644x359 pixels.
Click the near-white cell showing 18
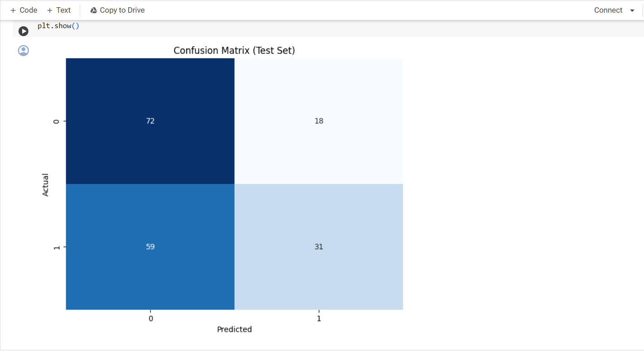coord(319,121)
